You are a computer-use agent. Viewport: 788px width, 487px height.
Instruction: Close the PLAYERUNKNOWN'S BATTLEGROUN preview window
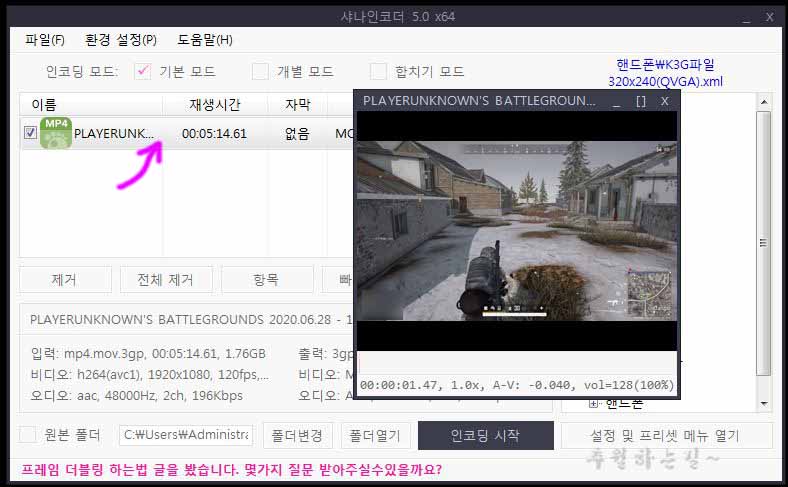[664, 102]
